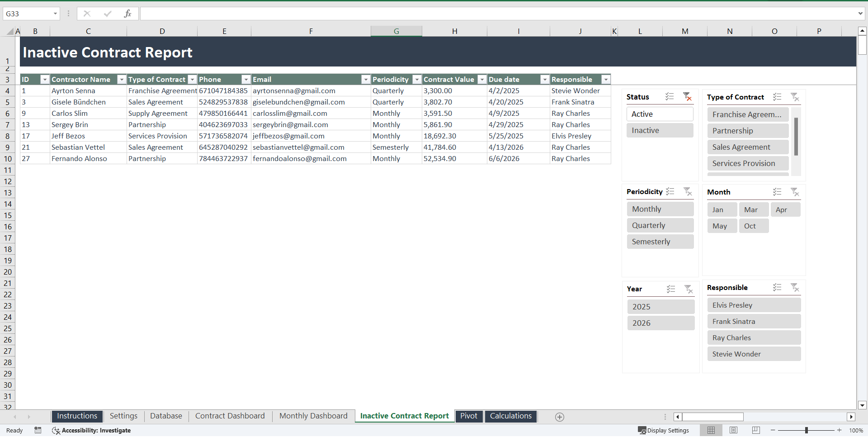Open the Contractor Name column filter dropdown
This screenshot has width=868, height=437.
[121, 80]
